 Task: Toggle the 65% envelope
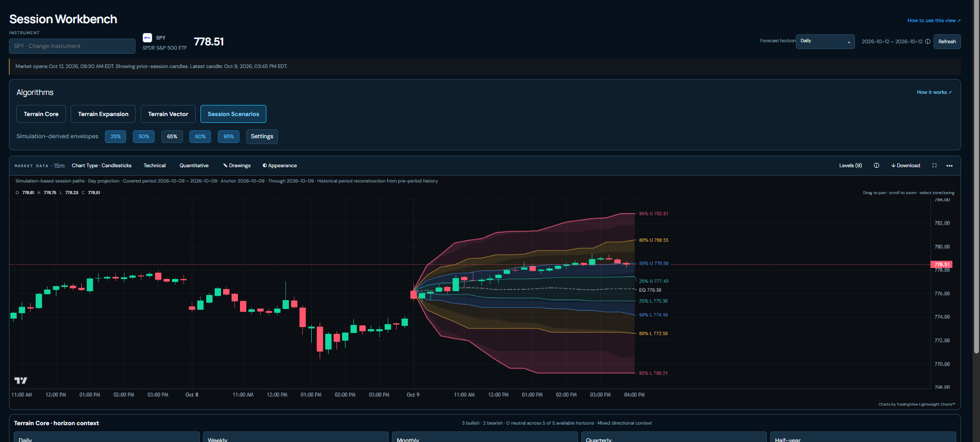172,137
